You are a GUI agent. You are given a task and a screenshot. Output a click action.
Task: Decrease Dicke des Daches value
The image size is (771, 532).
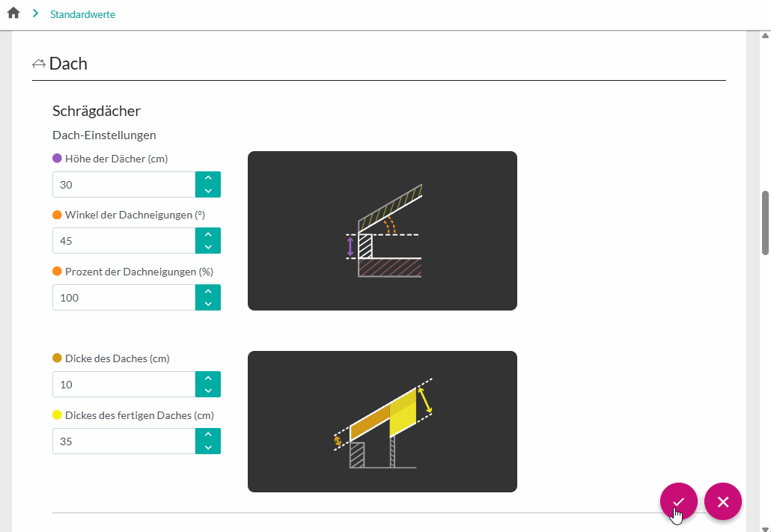208,391
